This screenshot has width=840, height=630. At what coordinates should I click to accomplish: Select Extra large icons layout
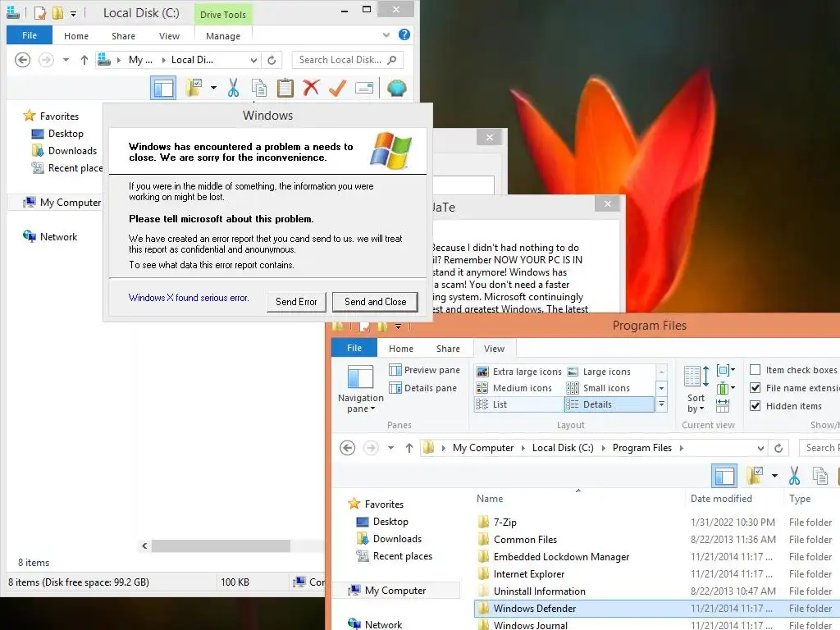(x=519, y=372)
